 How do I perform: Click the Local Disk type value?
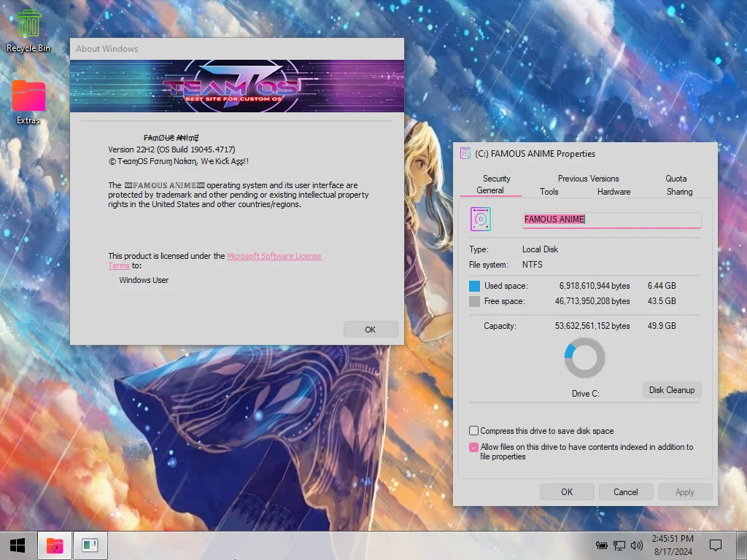[x=540, y=249]
